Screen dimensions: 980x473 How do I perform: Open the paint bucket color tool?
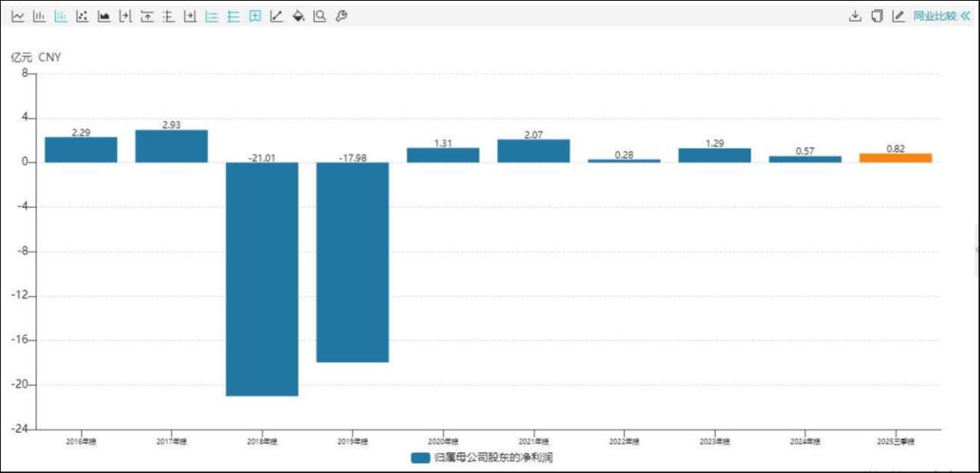pyautogui.click(x=299, y=17)
